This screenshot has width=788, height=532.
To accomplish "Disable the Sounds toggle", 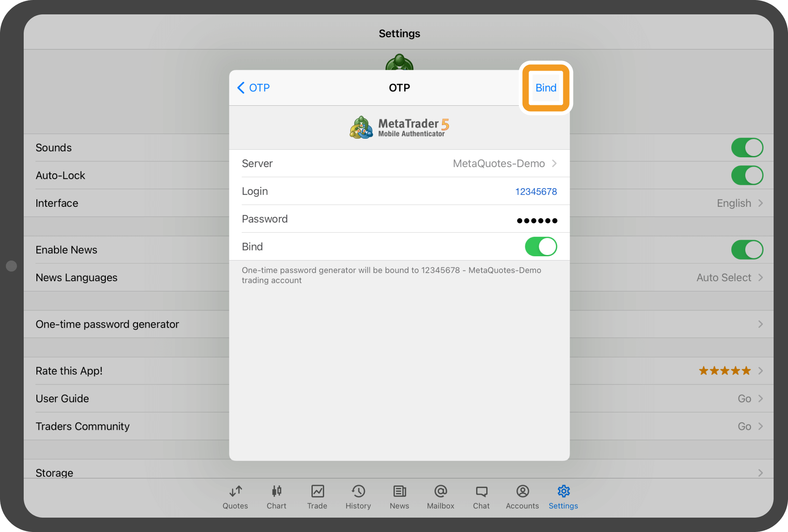I will coord(747,148).
